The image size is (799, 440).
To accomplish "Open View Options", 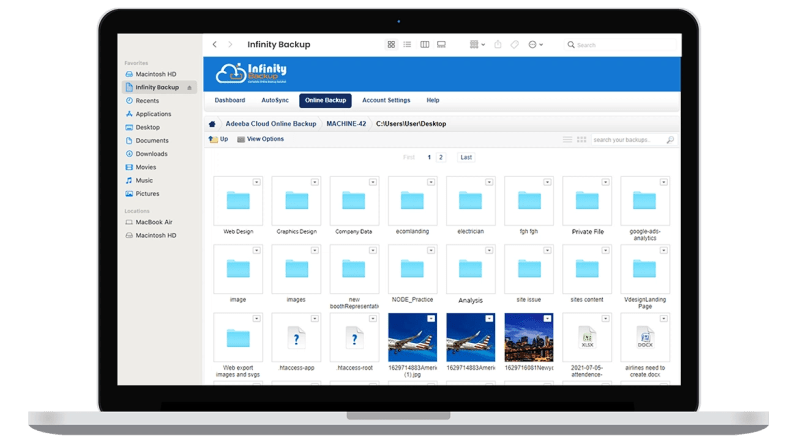I will [260, 139].
